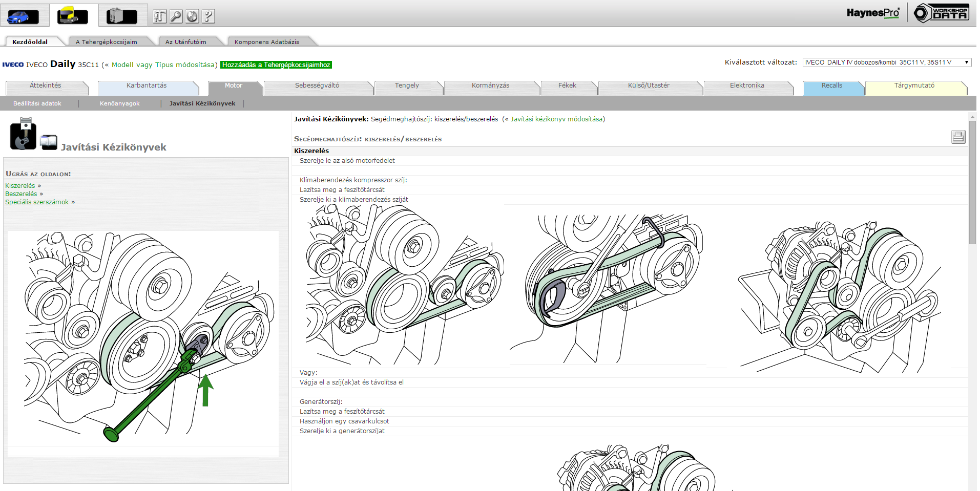Click the print icon in manual header

958,137
